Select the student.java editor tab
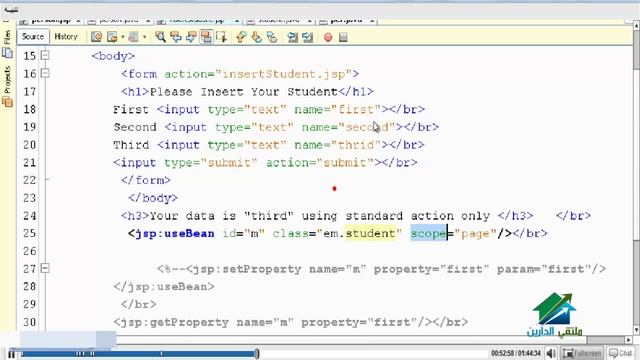Screen dimensions: 640x360 coord(279,20)
